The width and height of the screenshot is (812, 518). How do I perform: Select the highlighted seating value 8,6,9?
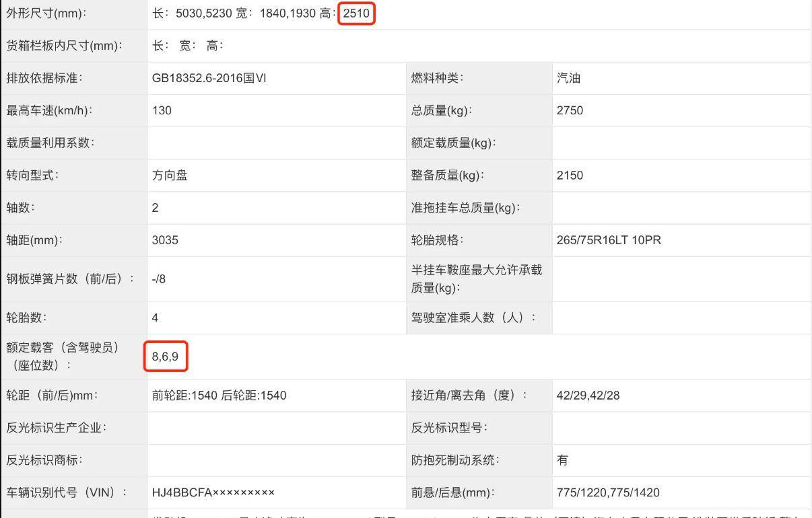166,357
